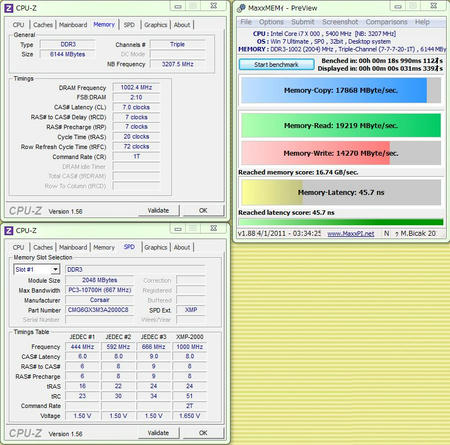Screen dimensions: 450x445
Task: Minimize the MaxxMEM PreView window
Action: tap(398, 6)
